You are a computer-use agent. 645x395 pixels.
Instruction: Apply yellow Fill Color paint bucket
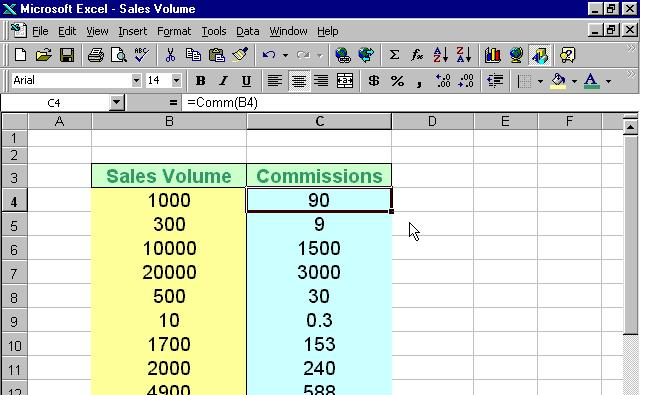click(558, 81)
